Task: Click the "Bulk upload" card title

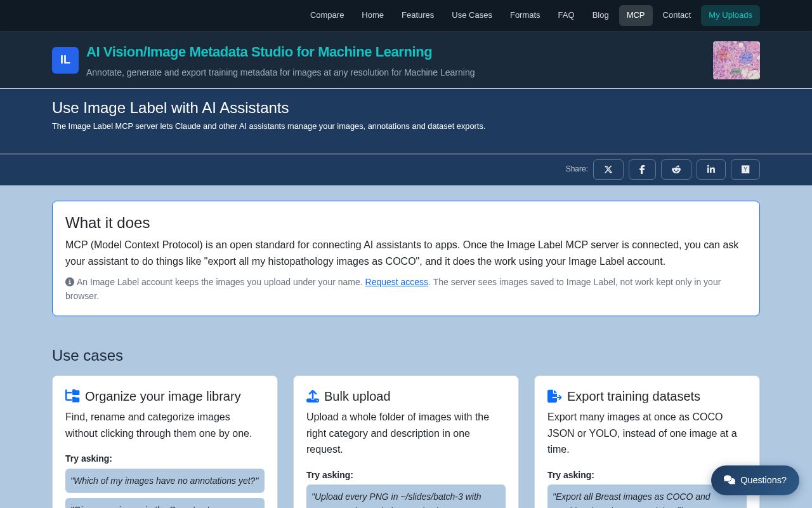Action: coord(357,396)
